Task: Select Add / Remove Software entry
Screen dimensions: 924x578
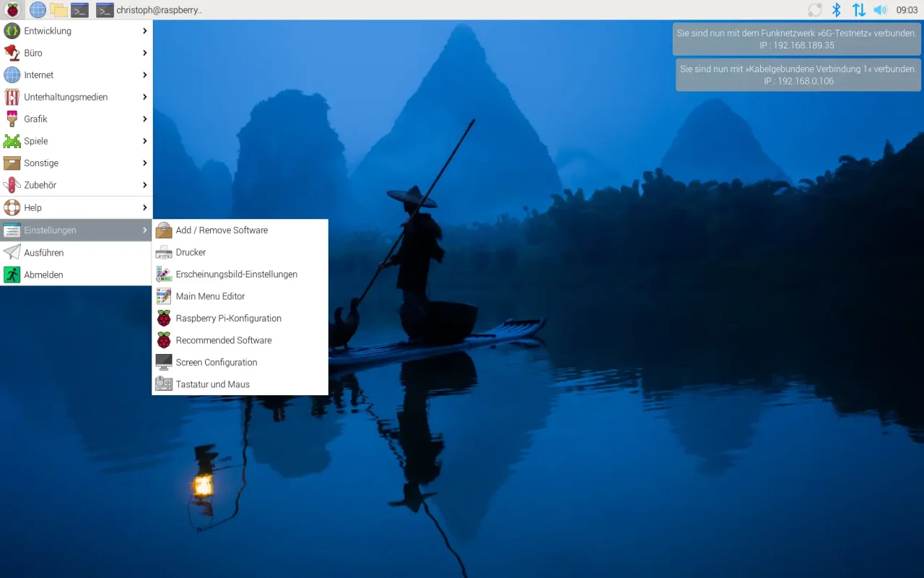Action: coord(222,230)
